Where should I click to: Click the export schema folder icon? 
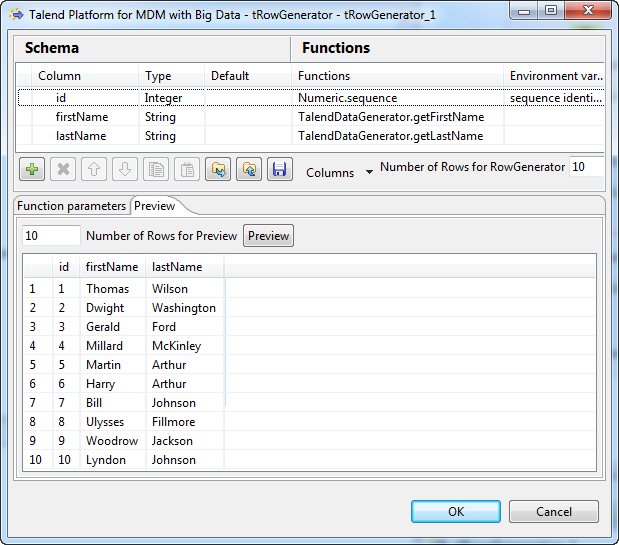click(x=249, y=170)
